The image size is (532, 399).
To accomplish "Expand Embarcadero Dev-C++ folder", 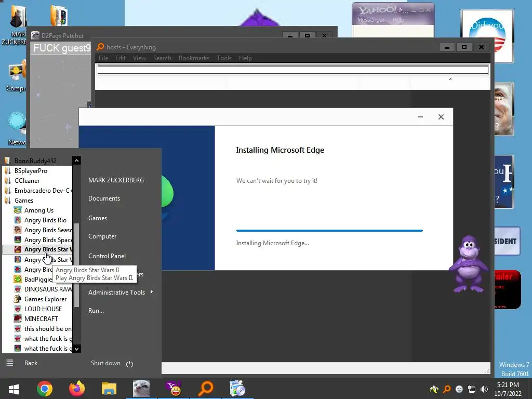I will click(x=43, y=190).
